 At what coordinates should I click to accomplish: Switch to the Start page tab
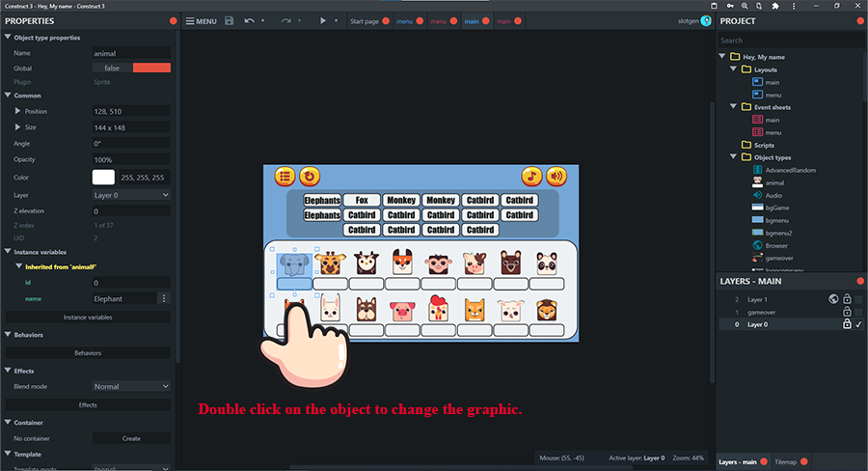[365, 21]
